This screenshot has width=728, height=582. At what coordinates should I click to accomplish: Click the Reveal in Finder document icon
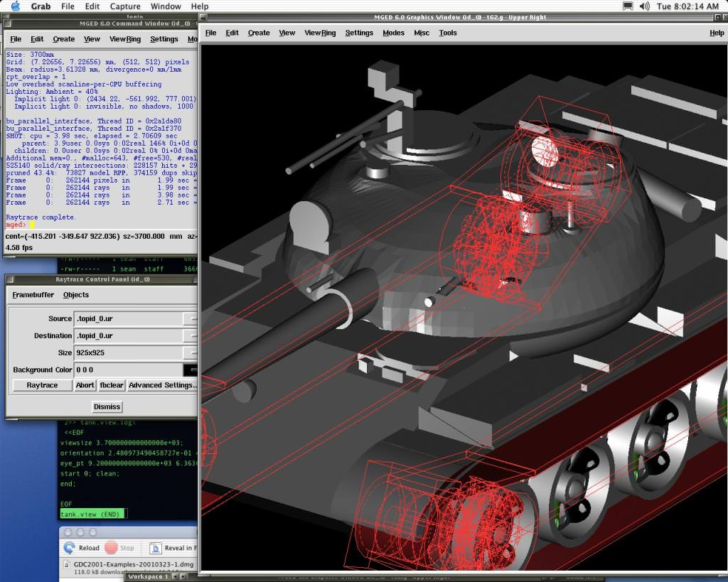(155, 548)
